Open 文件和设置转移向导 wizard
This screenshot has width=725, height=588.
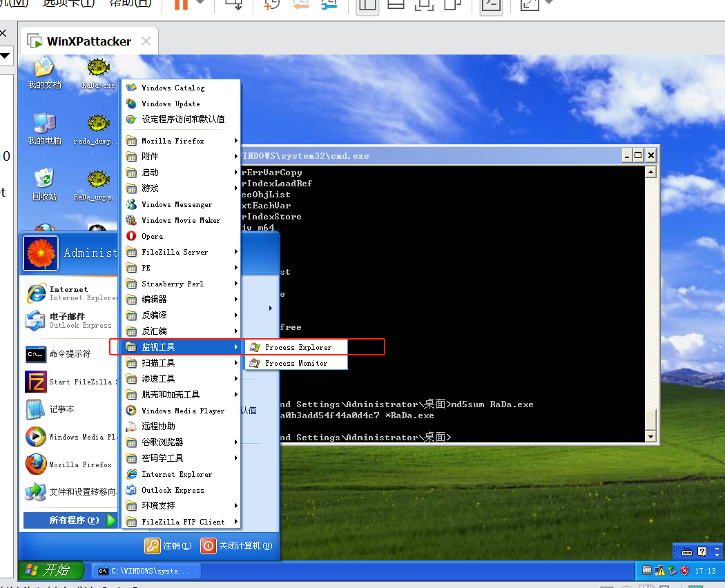(70, 492)
